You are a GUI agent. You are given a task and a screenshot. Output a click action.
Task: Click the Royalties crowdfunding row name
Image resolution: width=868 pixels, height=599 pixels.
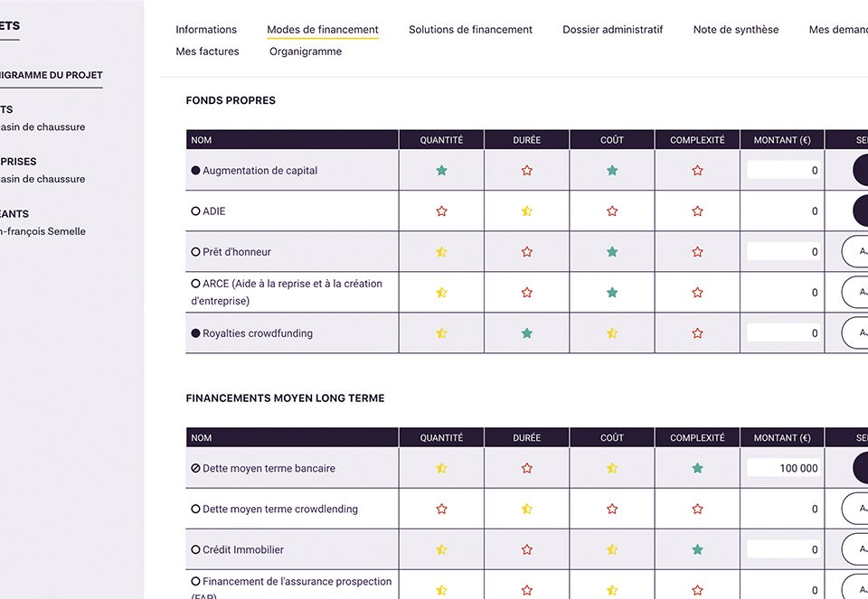coord(258,333)
